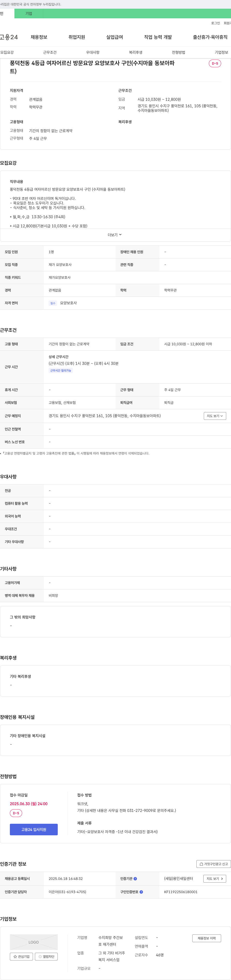Click the 고용24 site logo
Screen dimensions: 231x980
click(9, 37)
